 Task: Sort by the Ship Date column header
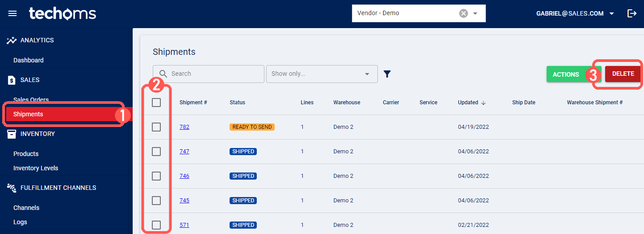pos(524,103)
